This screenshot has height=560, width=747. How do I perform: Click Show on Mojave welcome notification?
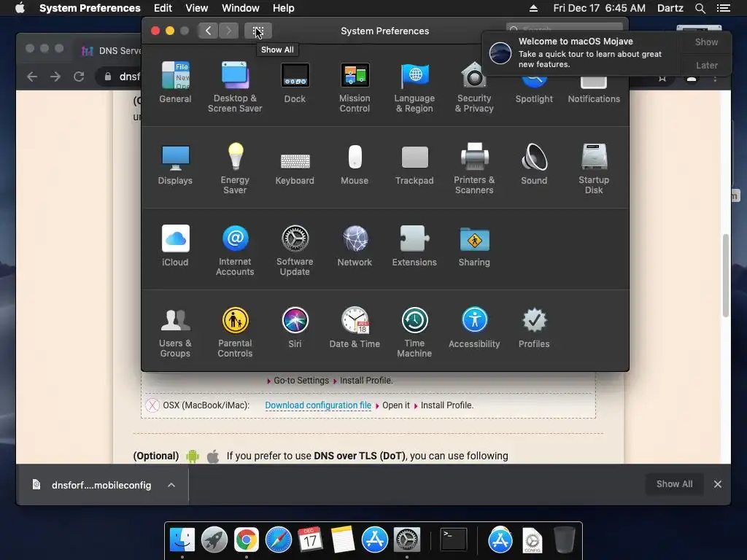tap(706, 42)
